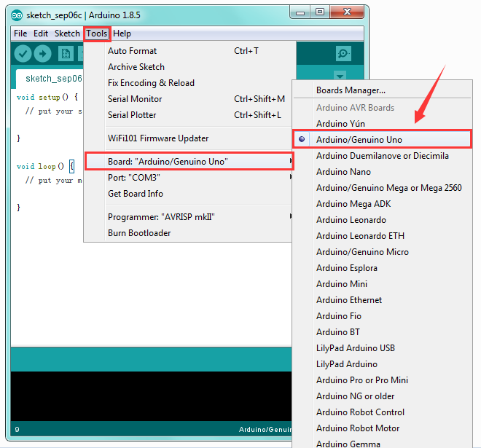Select the sketch_sep06 editor tab
The image size is (481, 448).
(50, 79)
